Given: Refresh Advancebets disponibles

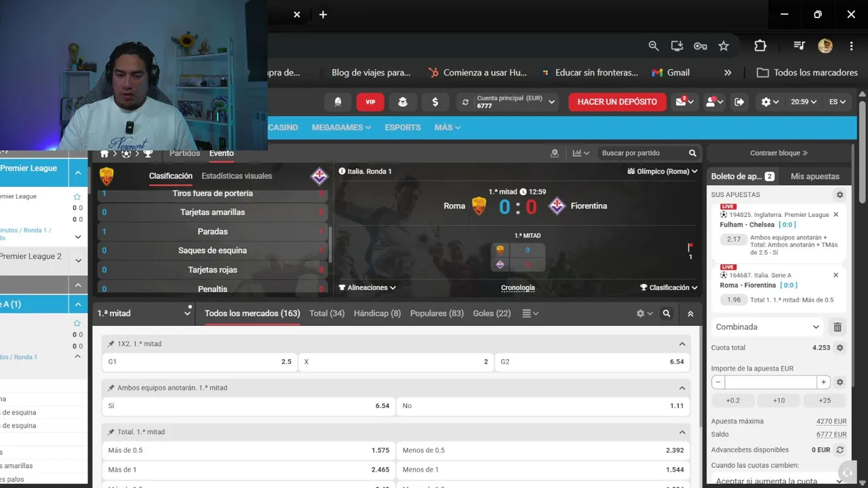Looking at the screenshot, I should coord(840,450).
